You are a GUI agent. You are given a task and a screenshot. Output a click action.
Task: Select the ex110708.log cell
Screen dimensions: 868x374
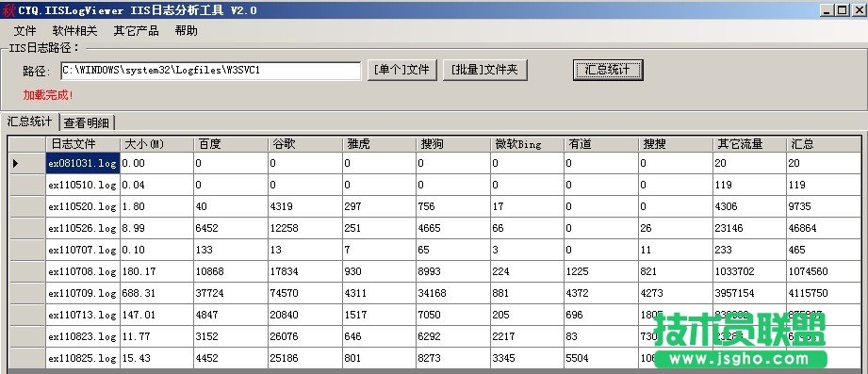tap(83, 271)
